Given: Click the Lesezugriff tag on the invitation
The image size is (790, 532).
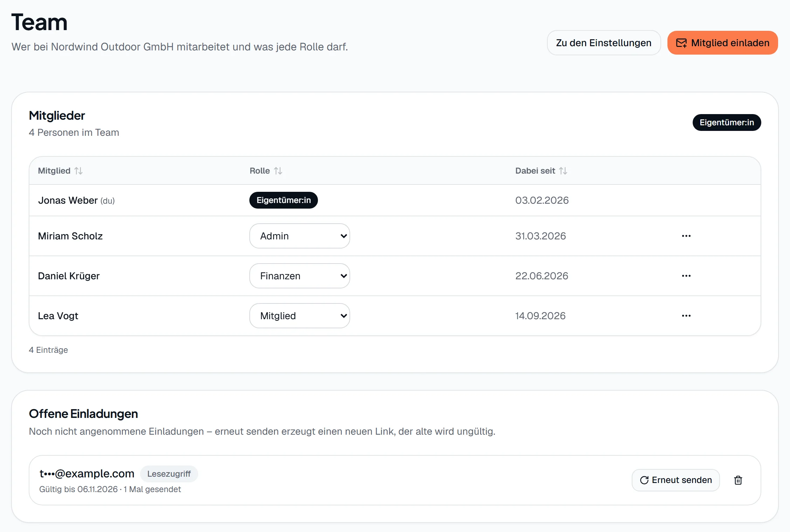Looking at the screenshot, I should point(169,474).
